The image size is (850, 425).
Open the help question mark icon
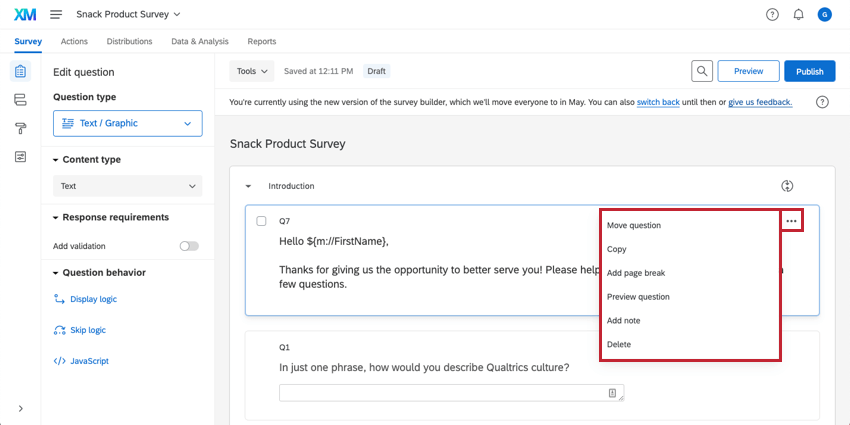pyautogui.click(x=772, y=15)
